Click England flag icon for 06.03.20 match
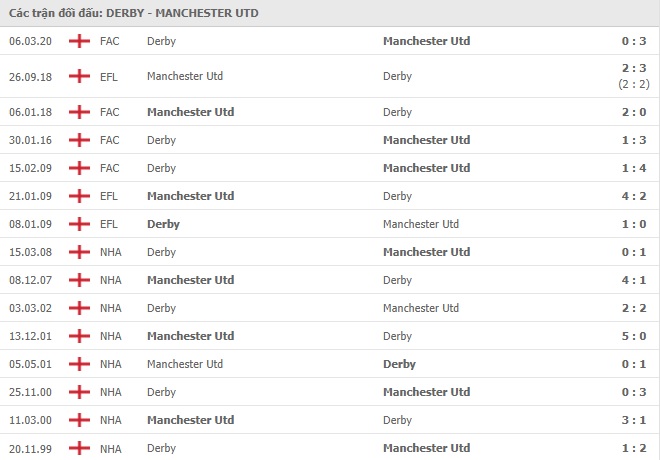Viewport: 660px width, 460px height. pos(79,41)
